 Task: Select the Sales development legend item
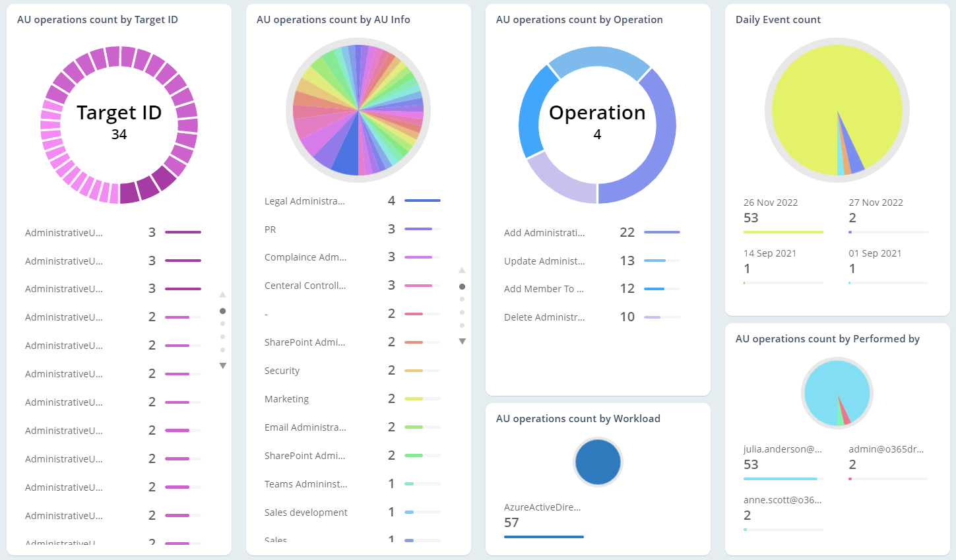click(306, 513)
